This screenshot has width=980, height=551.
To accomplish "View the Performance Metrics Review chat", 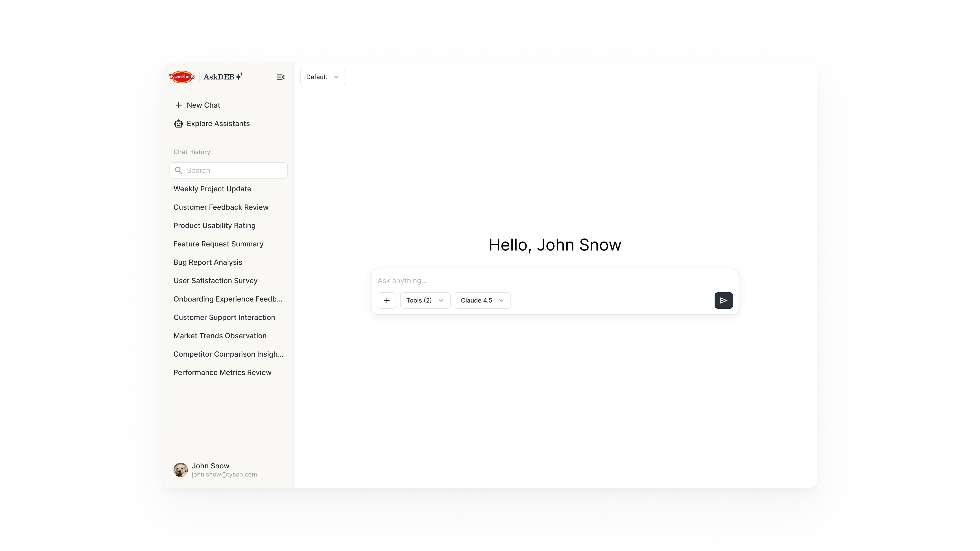I will [x=222, y=373].
